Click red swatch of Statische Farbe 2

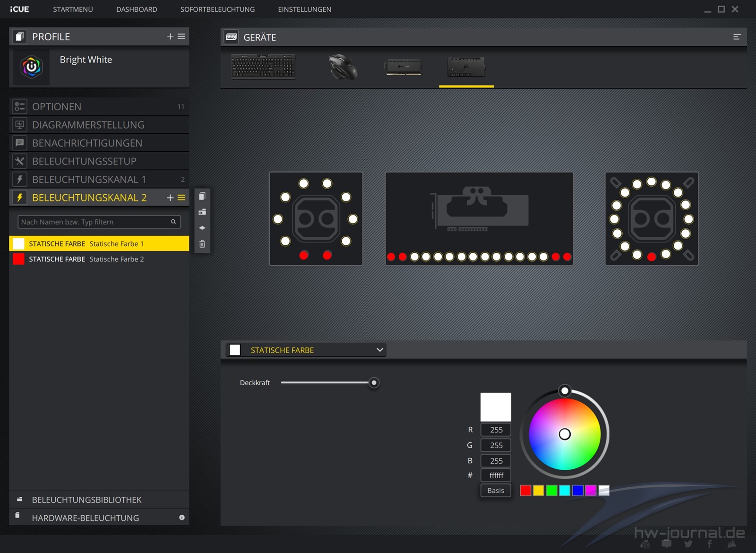point(18,259)
